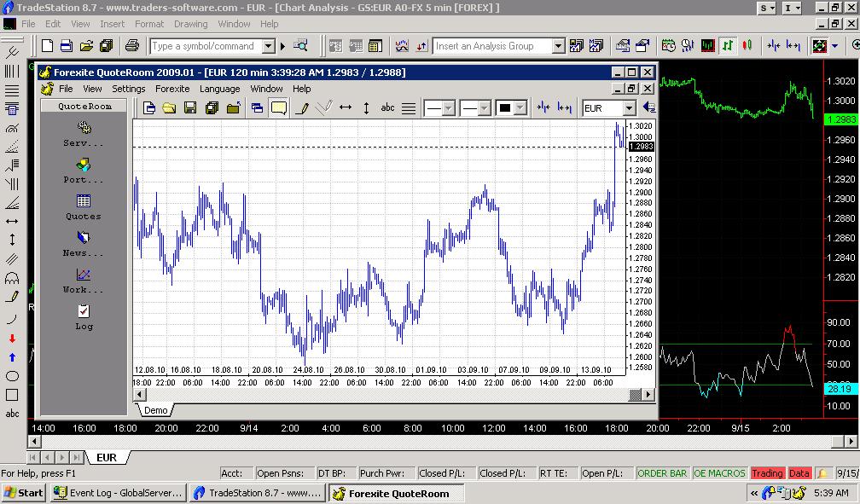Open the News section icon

(83, 243)
